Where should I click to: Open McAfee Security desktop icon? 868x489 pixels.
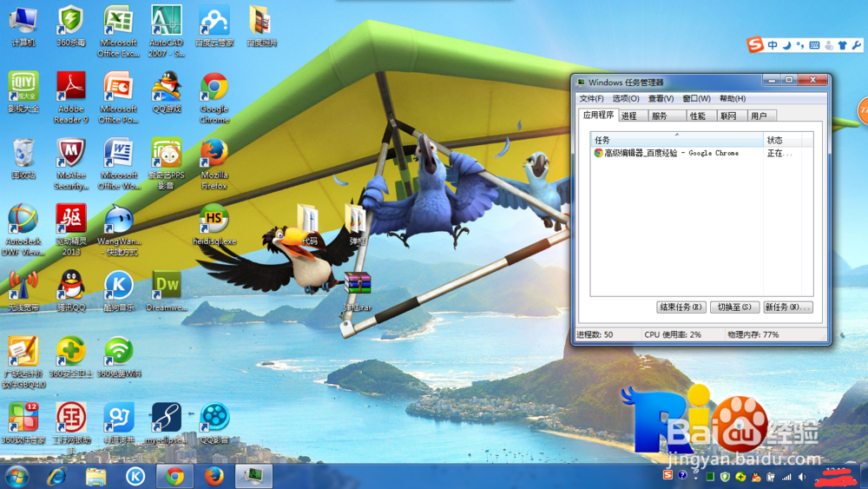pyautogui.click(x=71, y=164)
